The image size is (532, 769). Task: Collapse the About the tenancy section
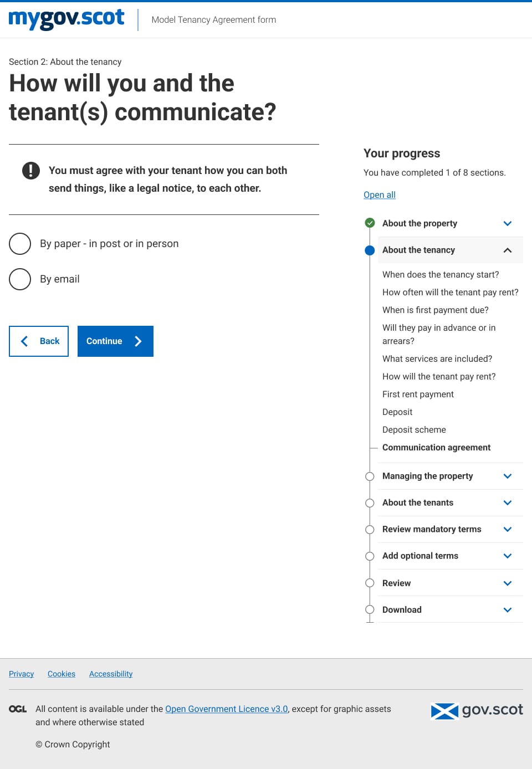coord(451,250)
